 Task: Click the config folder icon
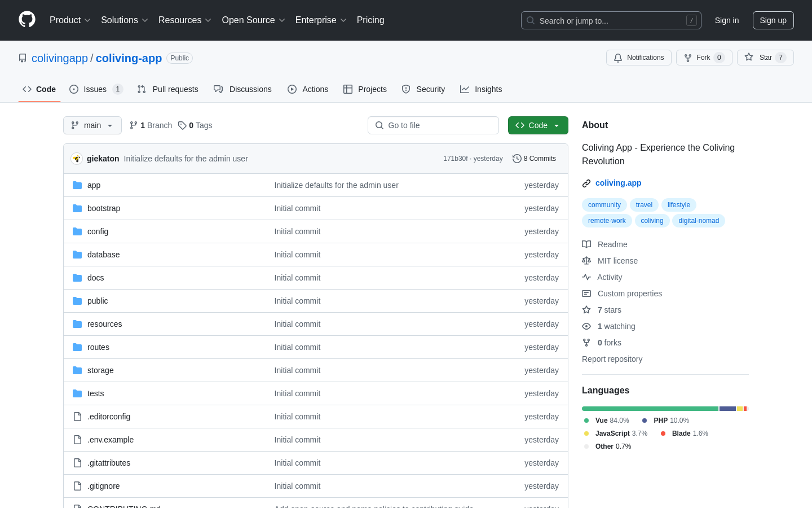click(77, 231)
